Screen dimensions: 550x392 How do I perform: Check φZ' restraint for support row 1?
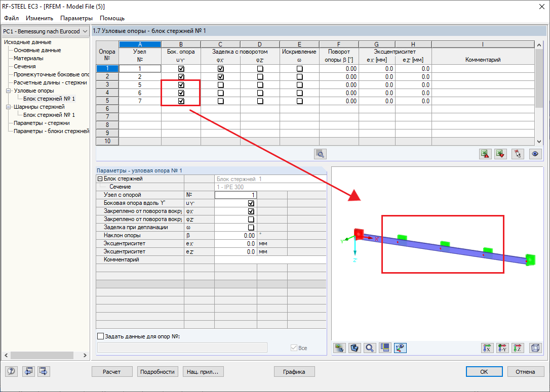pos(260,69)
